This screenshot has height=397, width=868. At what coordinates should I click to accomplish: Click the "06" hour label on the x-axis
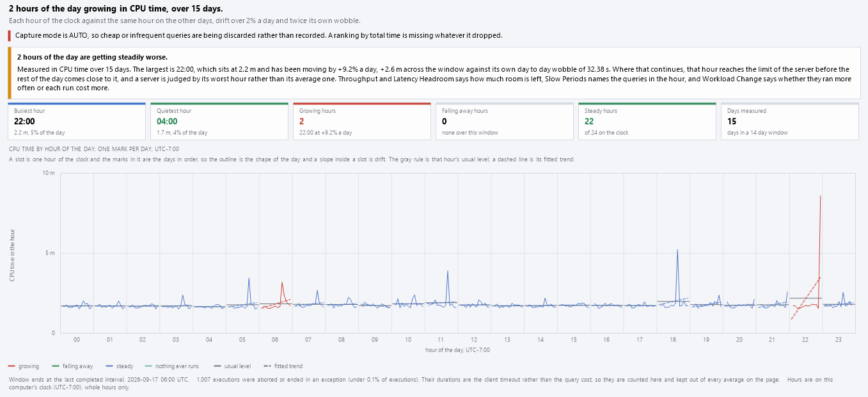click(x=276, y=339)
